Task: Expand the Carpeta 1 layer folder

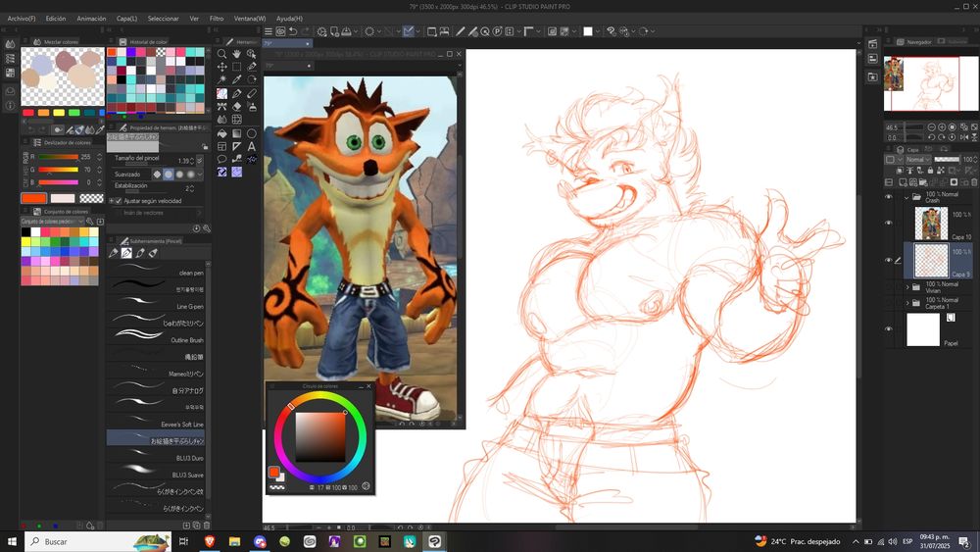Action: tap(907, 303)
